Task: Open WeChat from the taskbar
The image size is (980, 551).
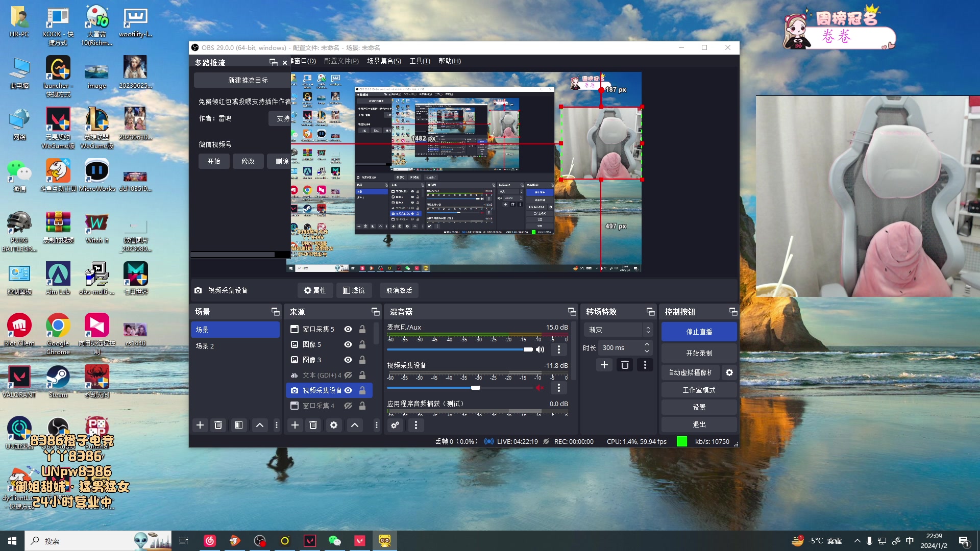Action: pos(334,541)
